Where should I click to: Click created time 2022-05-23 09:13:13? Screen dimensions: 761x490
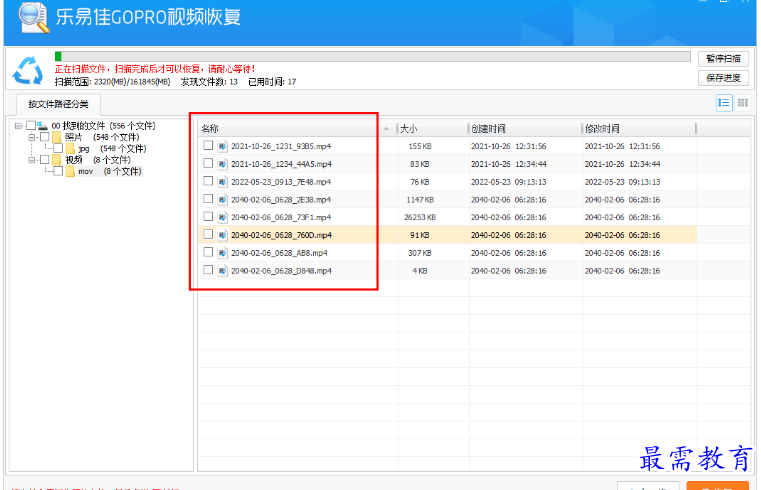[x=509, y=182]
